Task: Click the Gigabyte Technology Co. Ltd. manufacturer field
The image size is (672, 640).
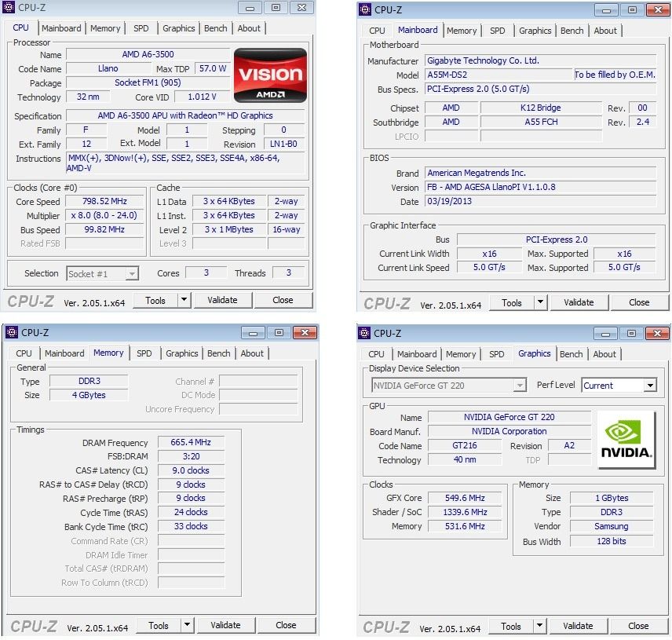Action: click(540, 60)
